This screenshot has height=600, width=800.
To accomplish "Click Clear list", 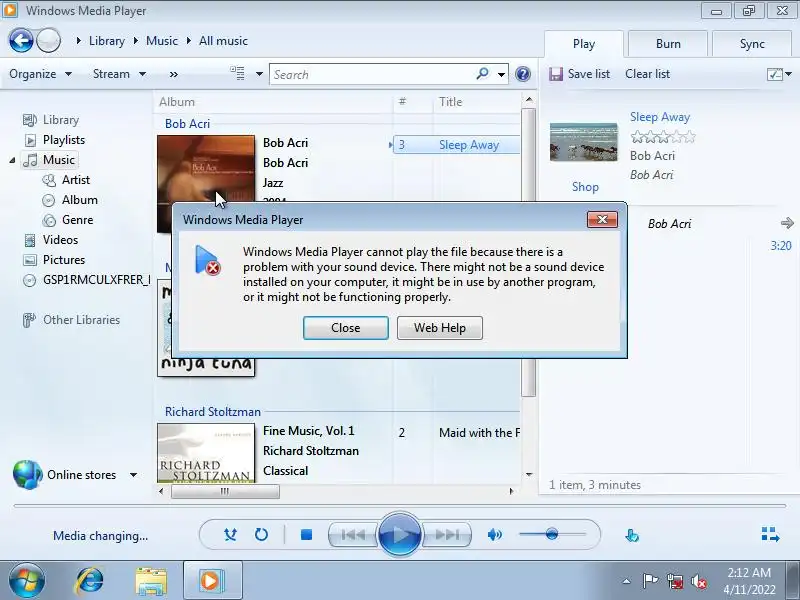I will click(647, 74).
